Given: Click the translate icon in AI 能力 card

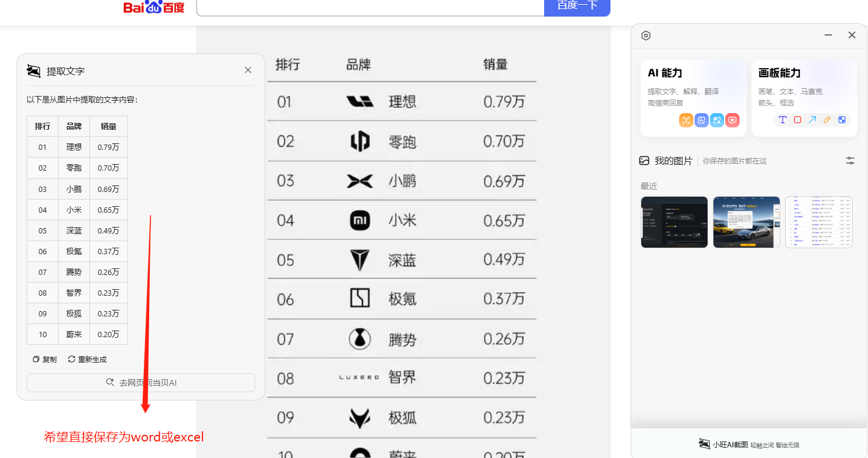Looking at the screenshot, I should (x=717, y=120).
